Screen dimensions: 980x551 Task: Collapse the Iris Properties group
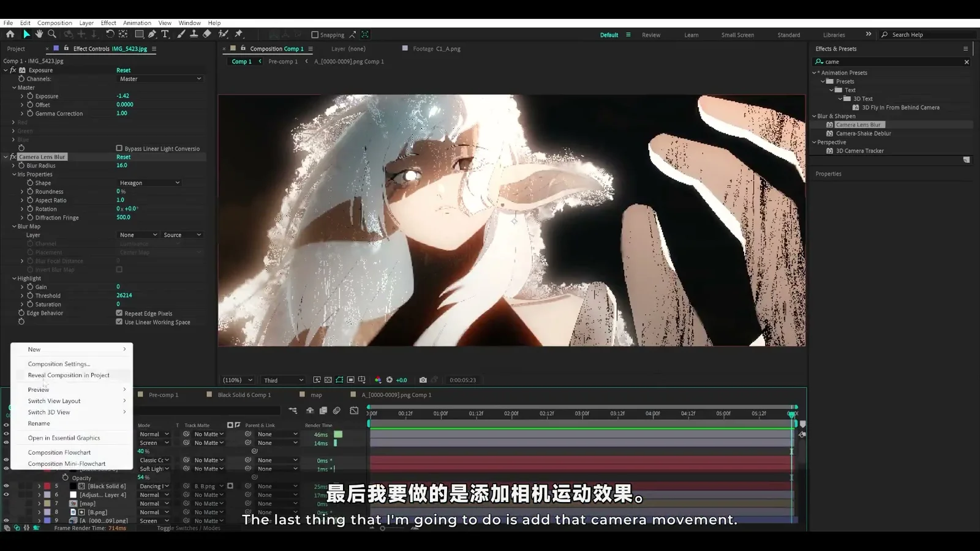click(14, 174)
